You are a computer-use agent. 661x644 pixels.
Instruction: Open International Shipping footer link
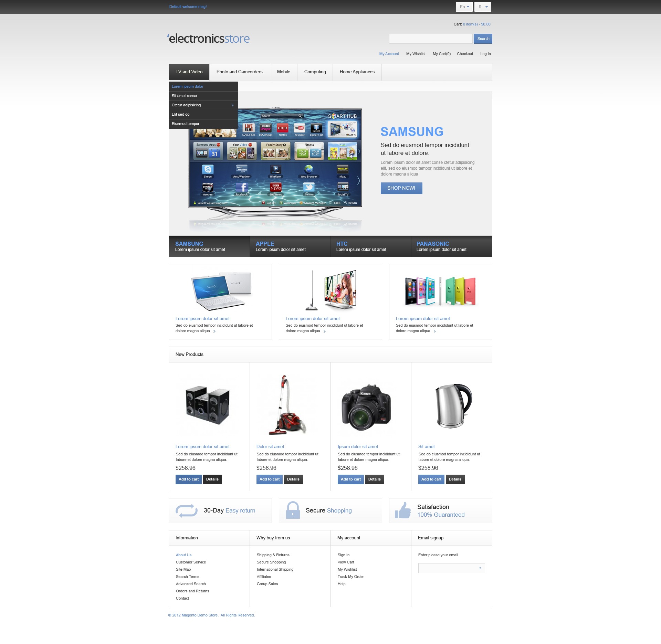point(275,570)
